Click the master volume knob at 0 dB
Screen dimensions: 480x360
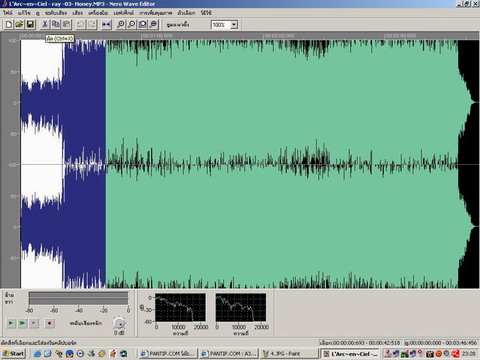pos(119,323)
